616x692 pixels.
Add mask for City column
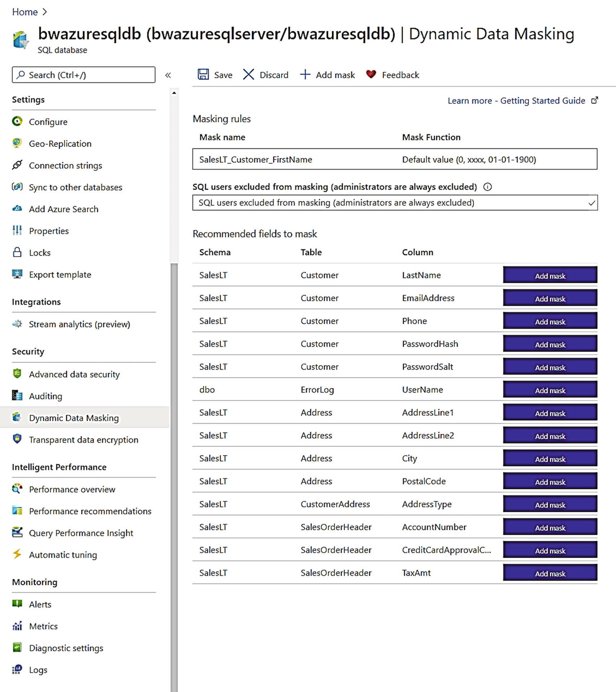pyautogui.click(x=550, y=458)
